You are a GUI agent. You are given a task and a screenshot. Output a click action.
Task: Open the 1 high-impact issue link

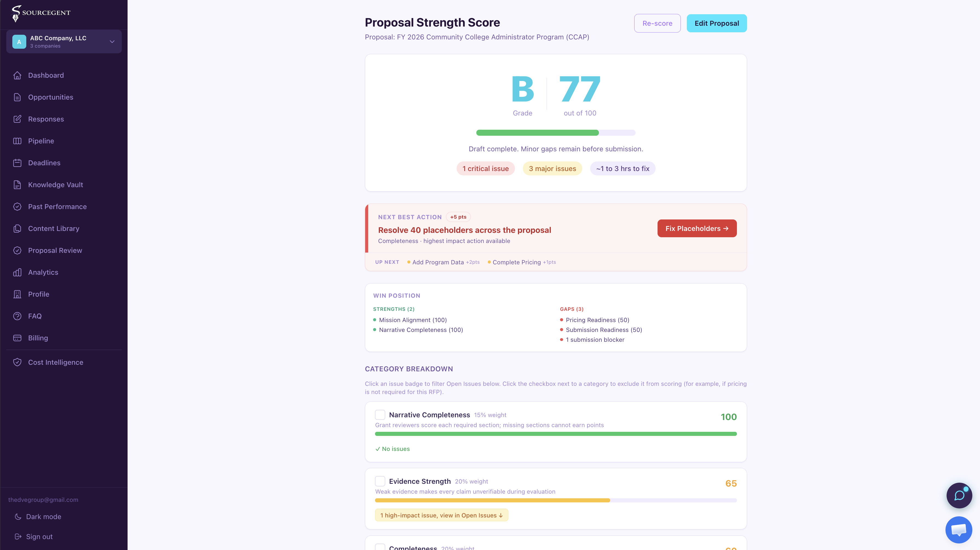441,515
